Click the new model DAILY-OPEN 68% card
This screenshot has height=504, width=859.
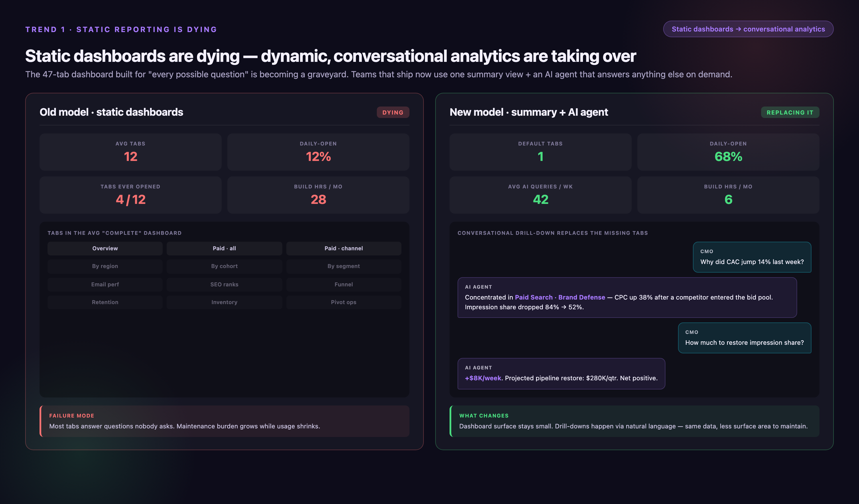(728, 152)
